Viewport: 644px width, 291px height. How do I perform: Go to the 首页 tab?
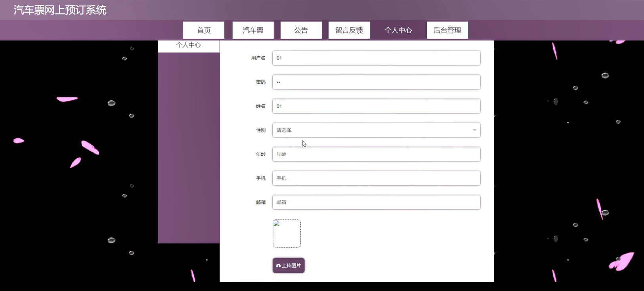(x=204, y=30)
